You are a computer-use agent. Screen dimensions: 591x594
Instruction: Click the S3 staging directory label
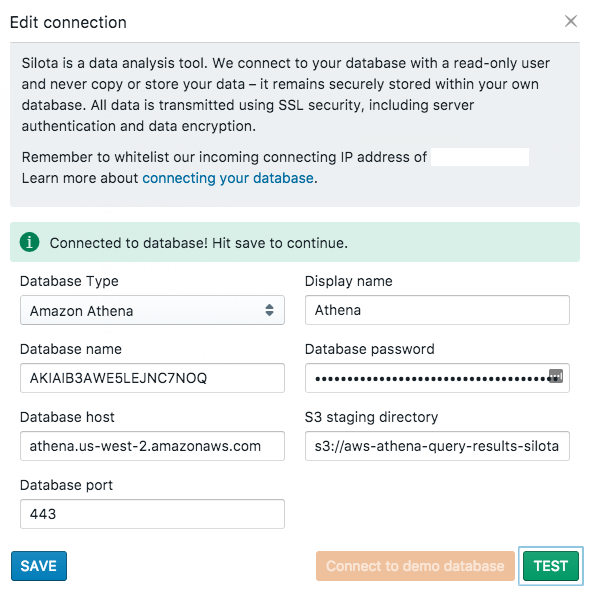coord(371,417)
